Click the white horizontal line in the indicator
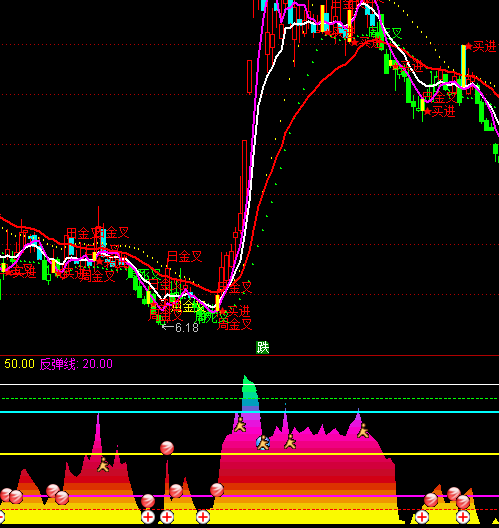499x528 pixels. pos(250,384)
